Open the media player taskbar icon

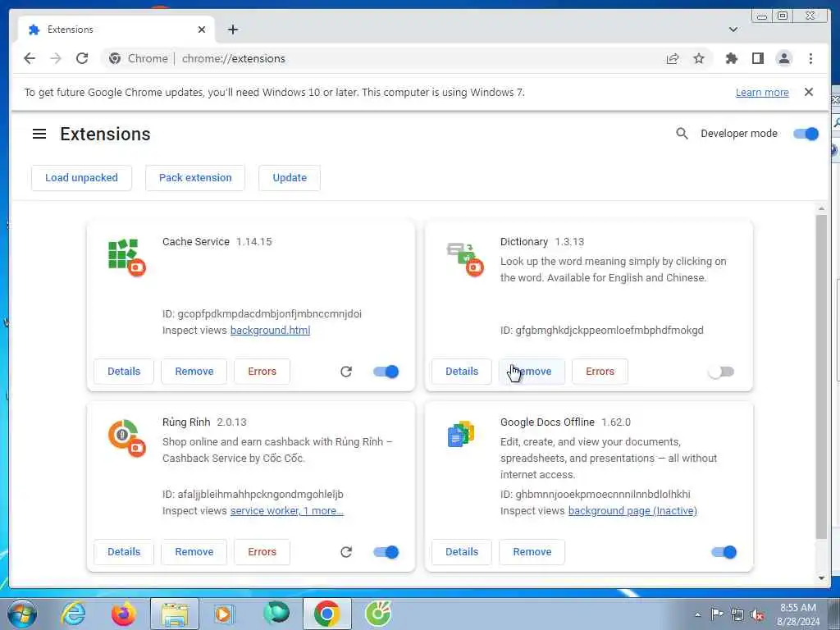tap(225, 614)
